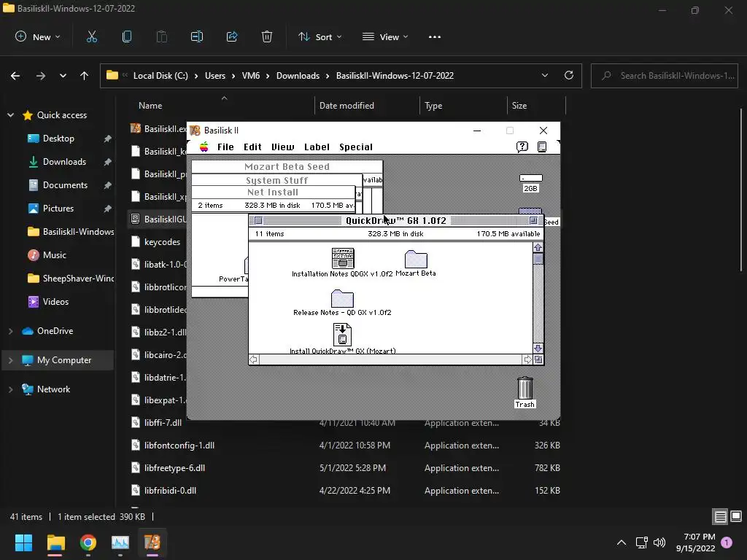Expand OneDrive in navigation pane
Viewport: 747px width, 560px height.
point(10,331)
